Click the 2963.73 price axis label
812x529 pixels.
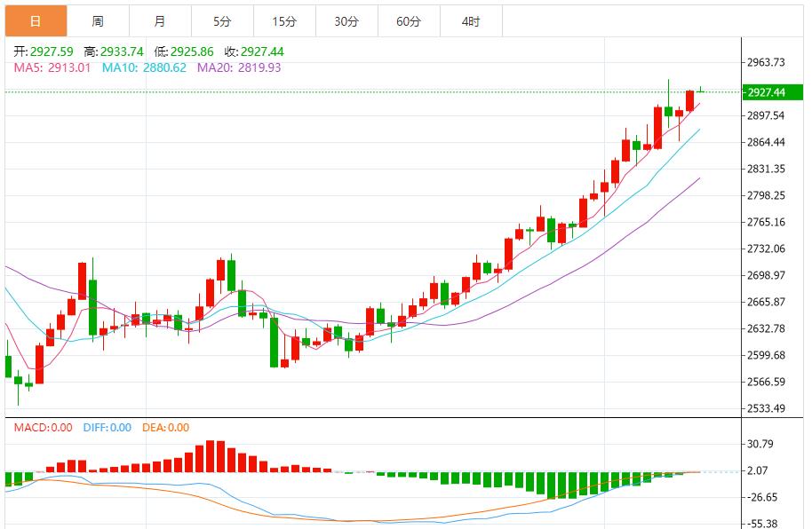pos(766,62)
